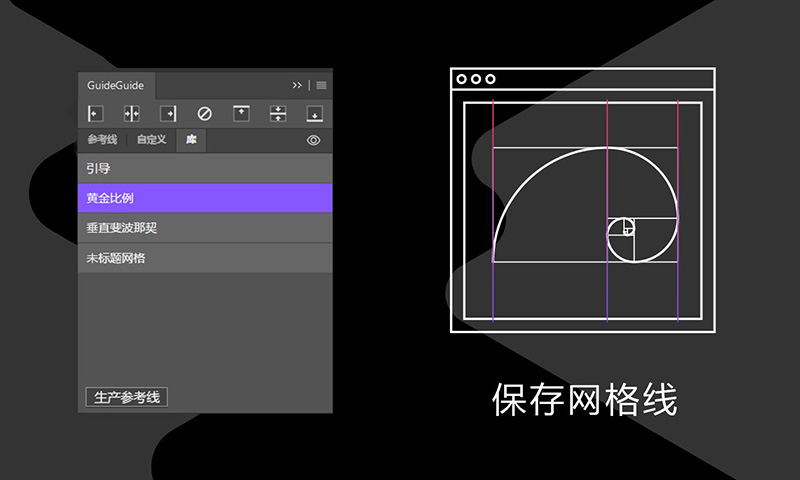The height and width of the screenshot is (480, 800).
Task: Click the golden spiral illustration
Action: (x=585, y=205)
